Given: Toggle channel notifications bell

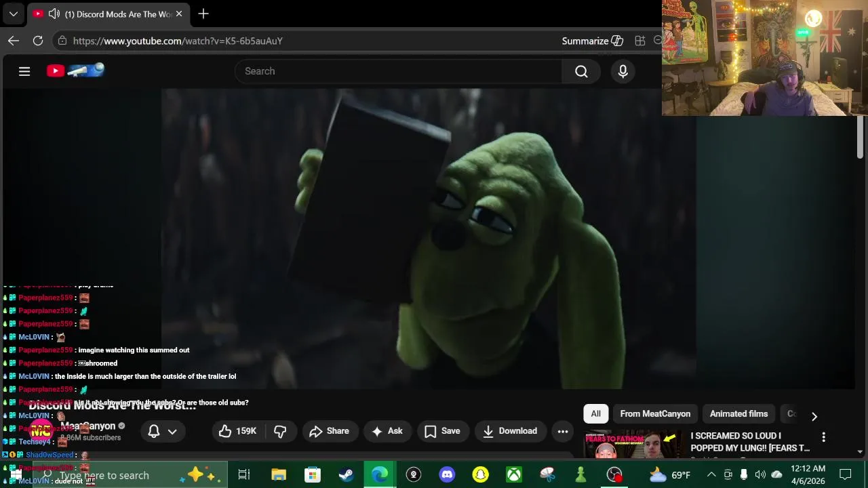Looking at the screenshot, I should pos(154,431).
